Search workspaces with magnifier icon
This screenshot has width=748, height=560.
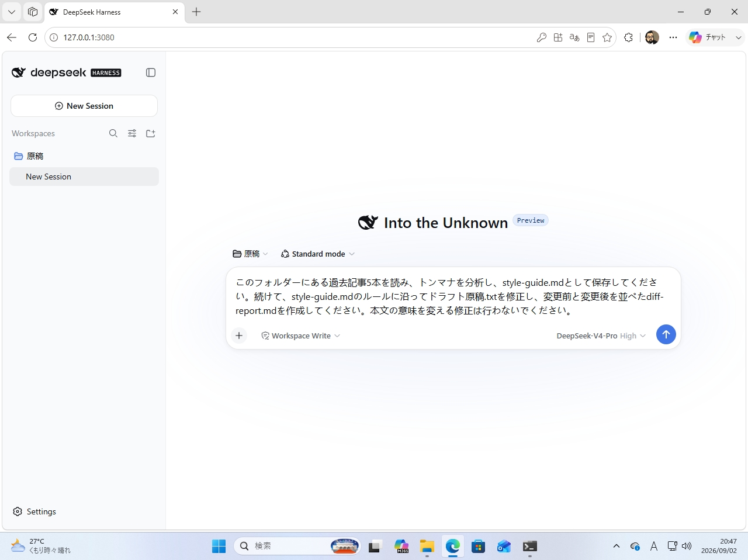(x=113, y=133)
